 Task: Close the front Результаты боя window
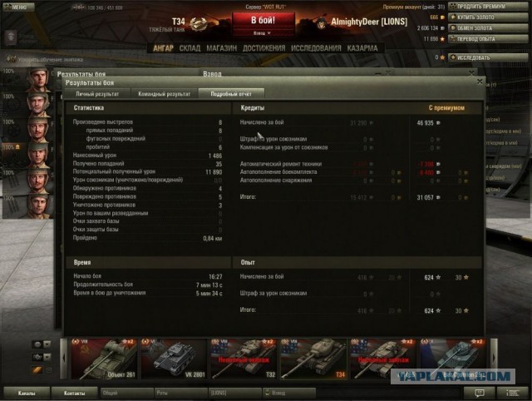click(480, 82)
